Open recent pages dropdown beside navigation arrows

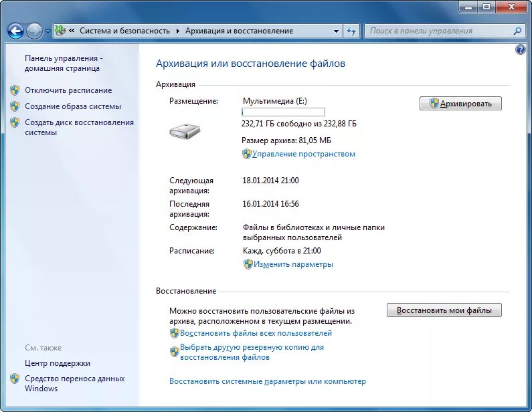(x=48, y=31)
